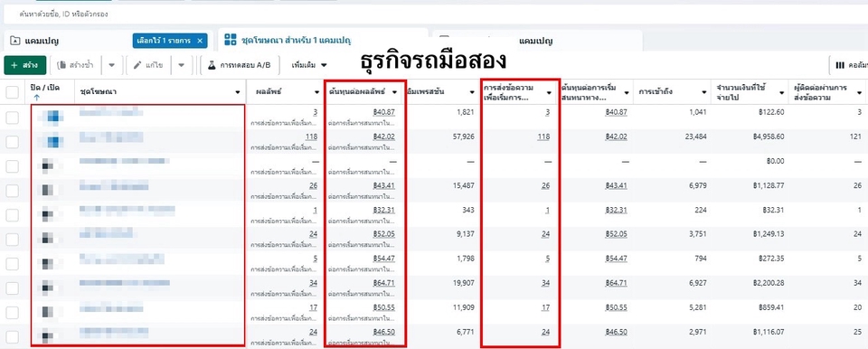Check the row with ฿4,958.60 spent

coord(12,142)
